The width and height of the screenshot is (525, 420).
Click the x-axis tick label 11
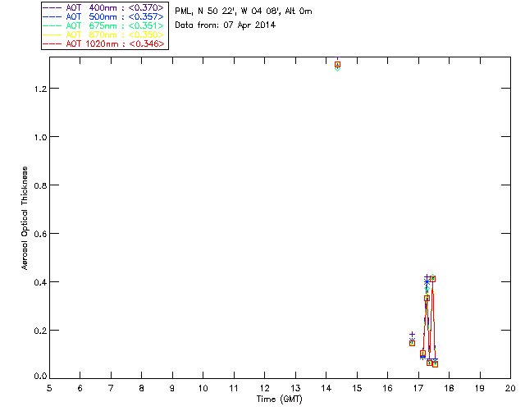click(234, 388)
